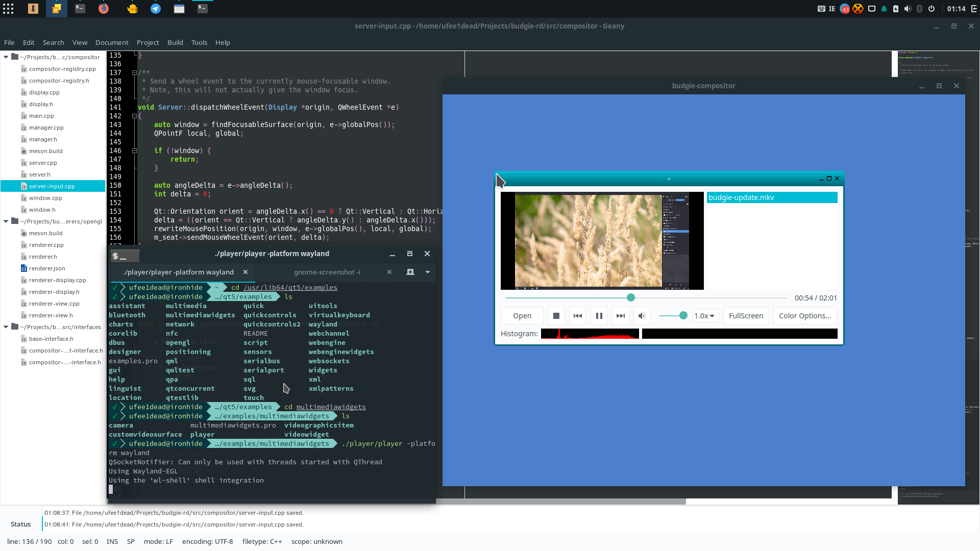Open renderer-display.cpp in the sidebar
Viewport: 980px width, 551px height.
pyautogui.click(x=58, y=280)
